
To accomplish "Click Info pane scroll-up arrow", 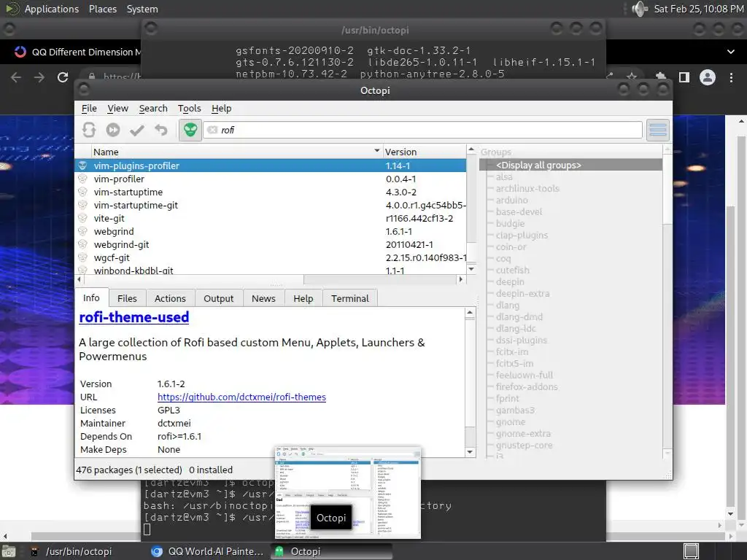I will click(x=470, y=313).
